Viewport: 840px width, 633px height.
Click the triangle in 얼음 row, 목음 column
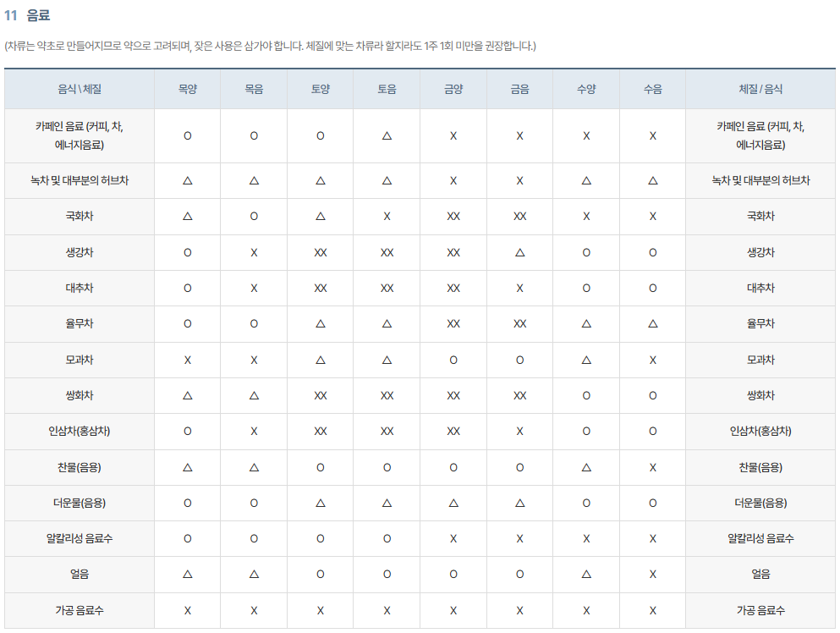click(x=254, y=574)
